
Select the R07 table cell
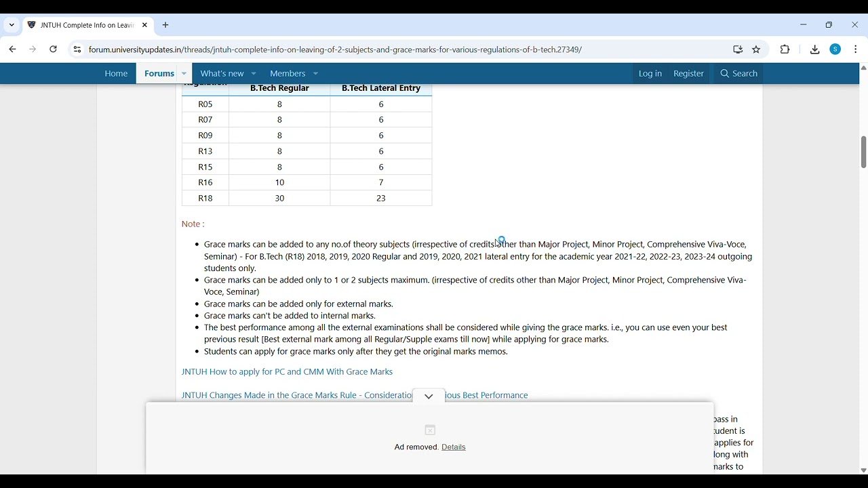pyautogui.click(x=205, y=120)
